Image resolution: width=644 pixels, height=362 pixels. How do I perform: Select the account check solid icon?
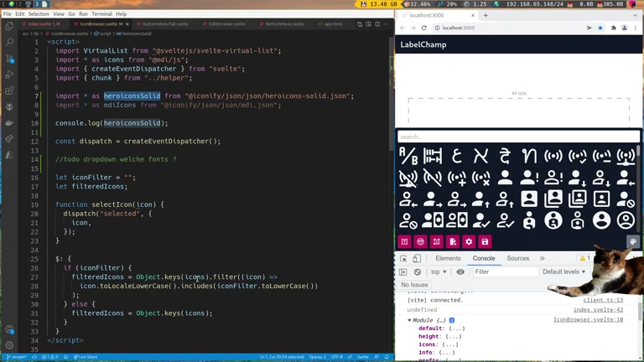click(481, 221)
